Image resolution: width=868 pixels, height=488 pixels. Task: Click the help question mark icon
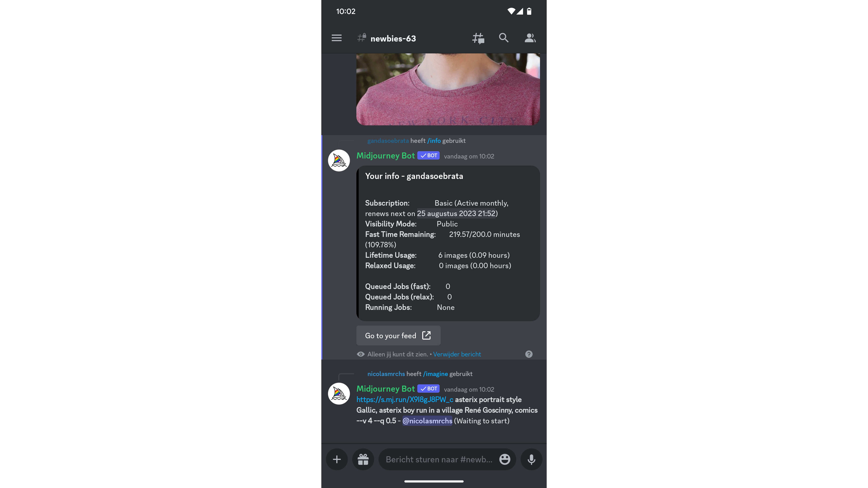(529, 354)
